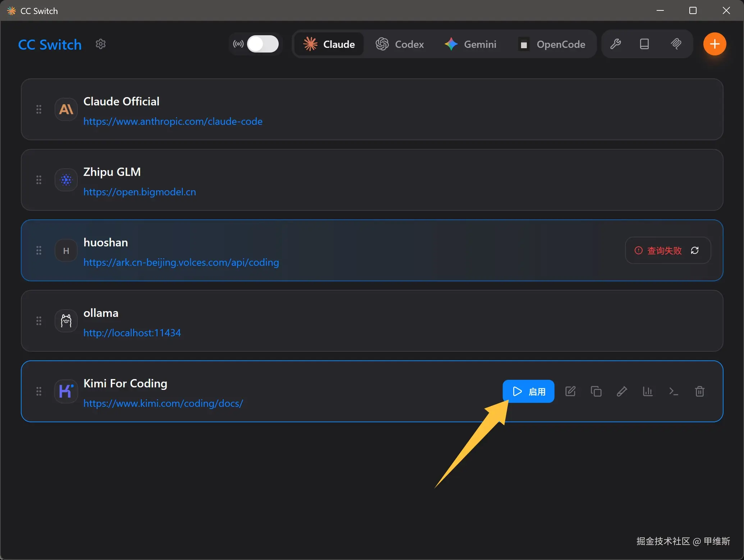Viewport: 744px width, 560px height.
Task: Click the ollama drag handle
Action: (39, 321)
